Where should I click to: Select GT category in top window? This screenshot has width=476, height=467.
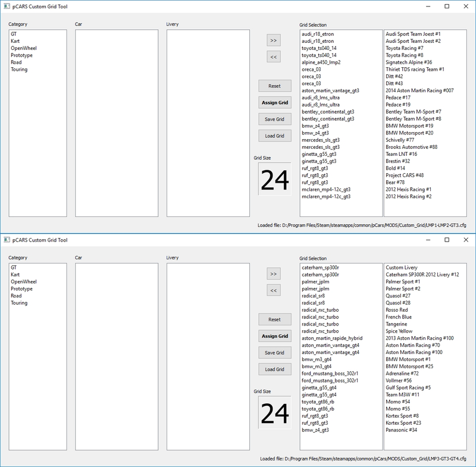click(14, 34)
